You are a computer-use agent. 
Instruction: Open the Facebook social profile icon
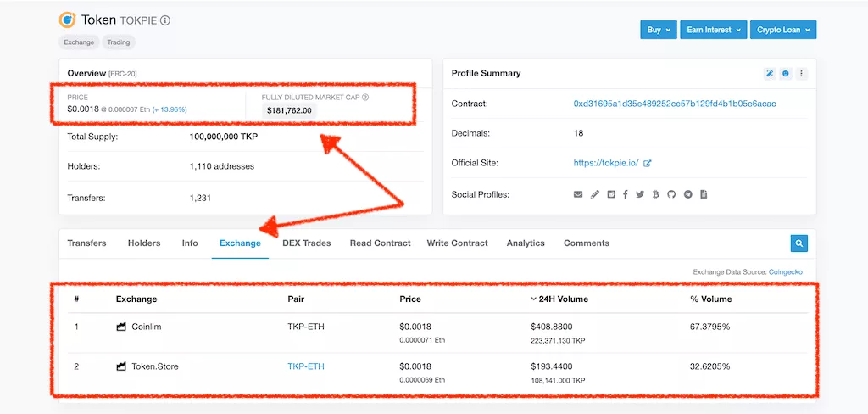[x=625, y=194]
